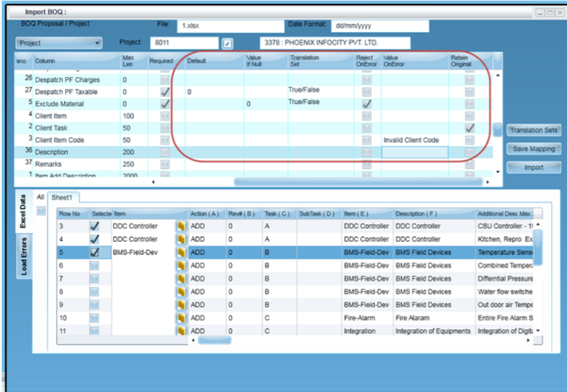
Task: Click the Max Len column header
Action: (x=134, y=61)
